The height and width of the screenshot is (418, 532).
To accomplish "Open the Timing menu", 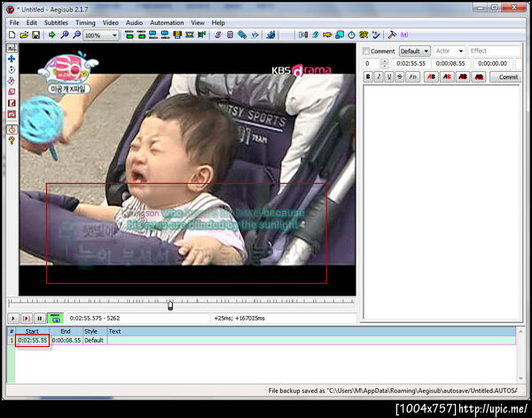I will pos(85,23).
